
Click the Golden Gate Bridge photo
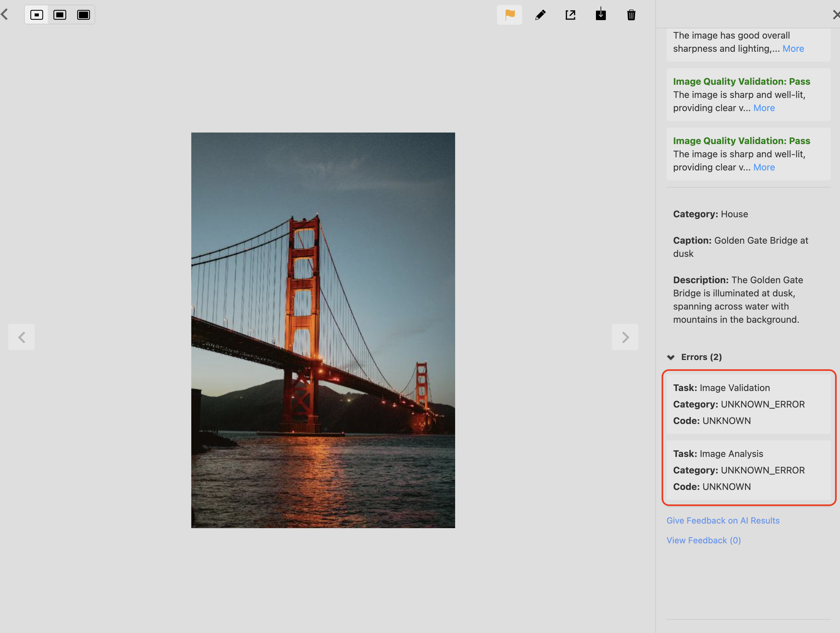pos(323,330)
